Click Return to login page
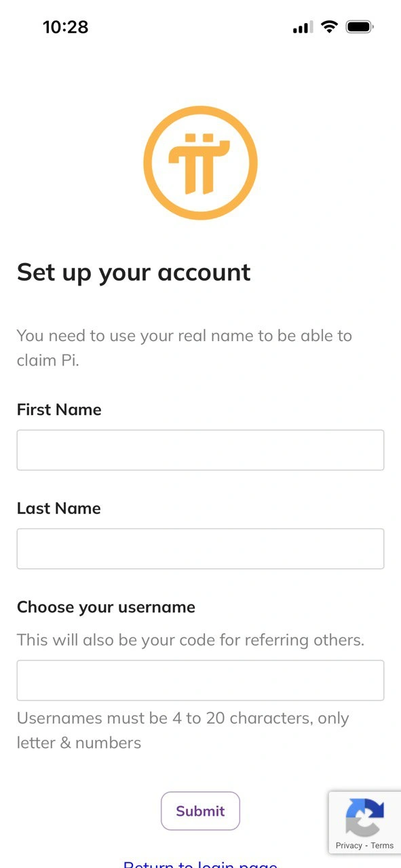Image resolution: width=401 pixels, height=868 pixels. pos(200,864)
